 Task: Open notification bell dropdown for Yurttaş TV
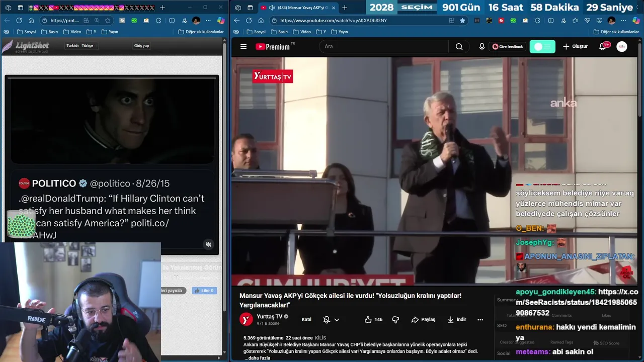click(331, 320)
